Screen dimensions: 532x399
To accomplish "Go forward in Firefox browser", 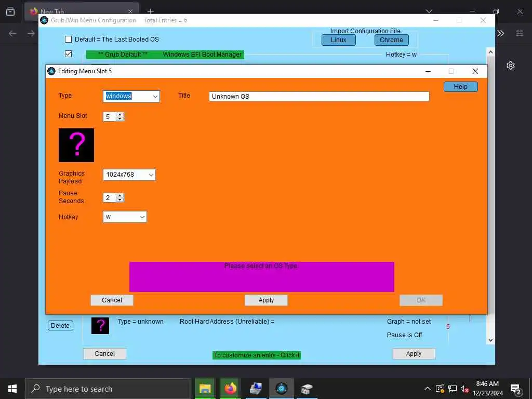I will coord(31,33).
